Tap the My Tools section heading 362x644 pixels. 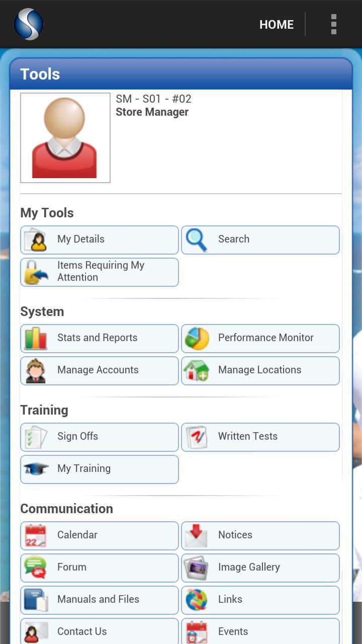tap(47, 213)
